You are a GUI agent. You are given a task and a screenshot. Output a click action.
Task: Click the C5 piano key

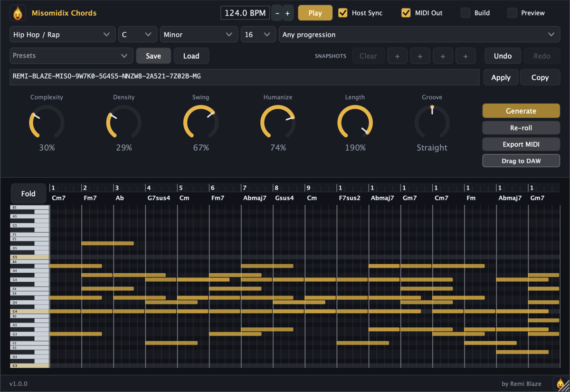29,257
